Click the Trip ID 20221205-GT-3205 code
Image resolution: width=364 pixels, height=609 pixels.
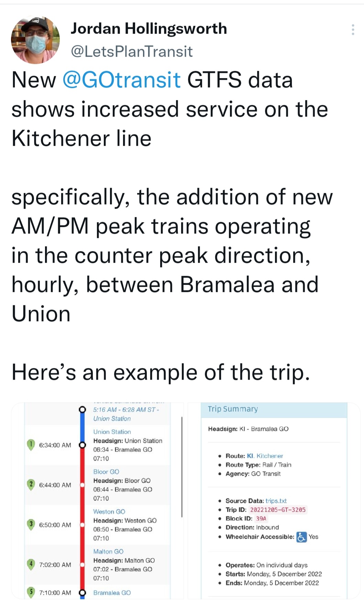277,510
